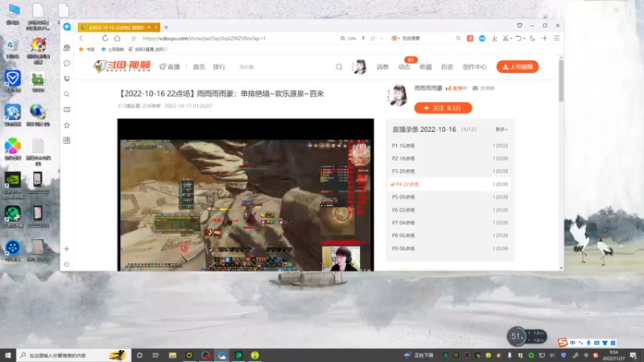Open the 消息 messages menu

pos(382,67)
